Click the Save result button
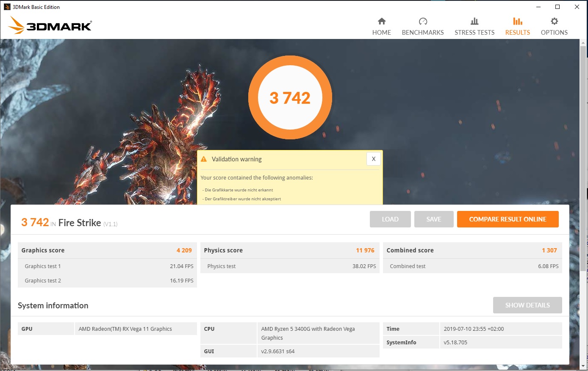 (x=434, y=219)
